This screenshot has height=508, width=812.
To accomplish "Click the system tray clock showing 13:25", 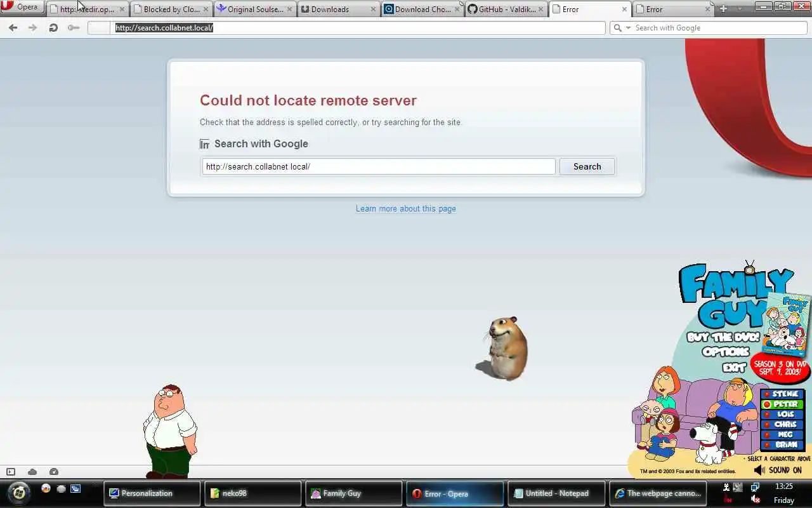I will click(x=784, y=486).
